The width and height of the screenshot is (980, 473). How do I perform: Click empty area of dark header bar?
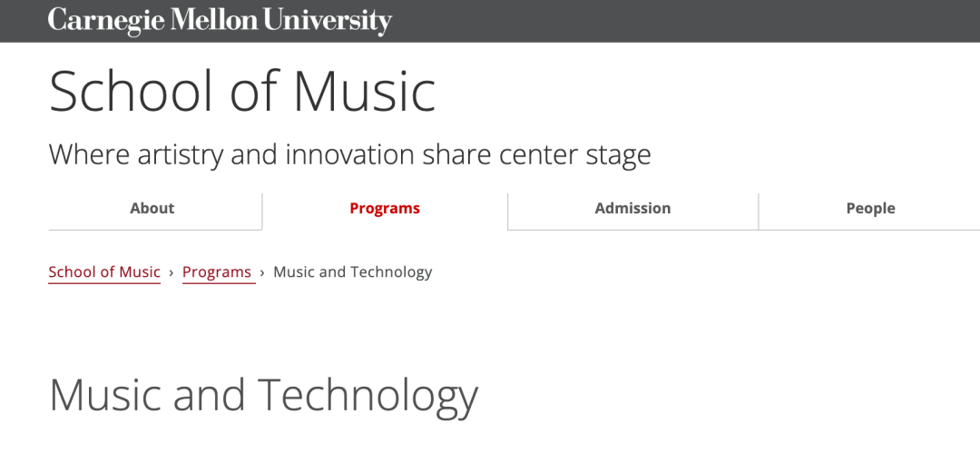click(x=681, y=20)
